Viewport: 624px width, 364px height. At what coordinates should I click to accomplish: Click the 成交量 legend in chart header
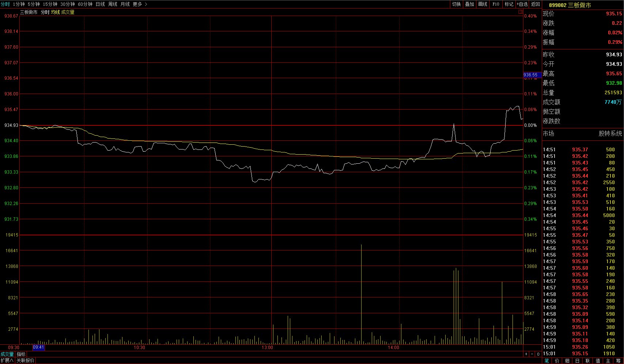click(68, 12)
